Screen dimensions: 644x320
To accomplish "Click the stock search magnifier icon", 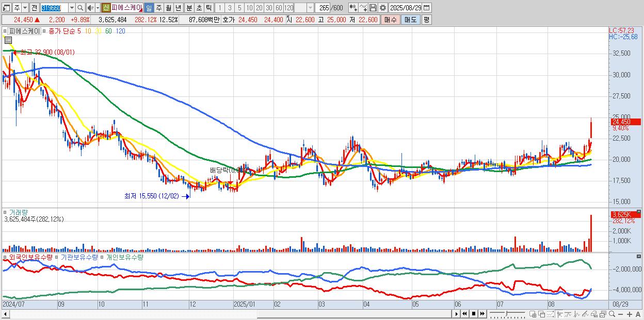I will 81,8.
